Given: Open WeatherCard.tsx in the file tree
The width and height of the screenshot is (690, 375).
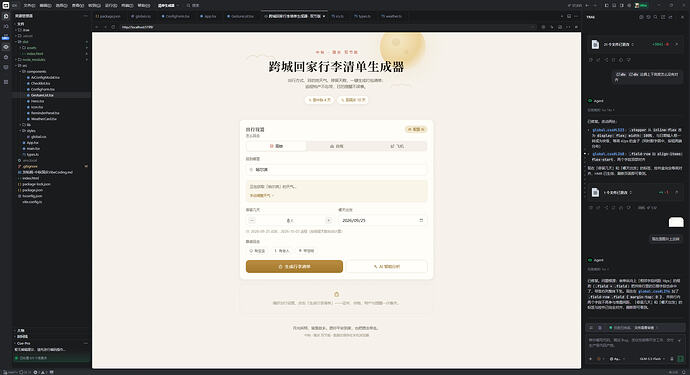Looking at the screenshot, I should (x=44, y=119).
